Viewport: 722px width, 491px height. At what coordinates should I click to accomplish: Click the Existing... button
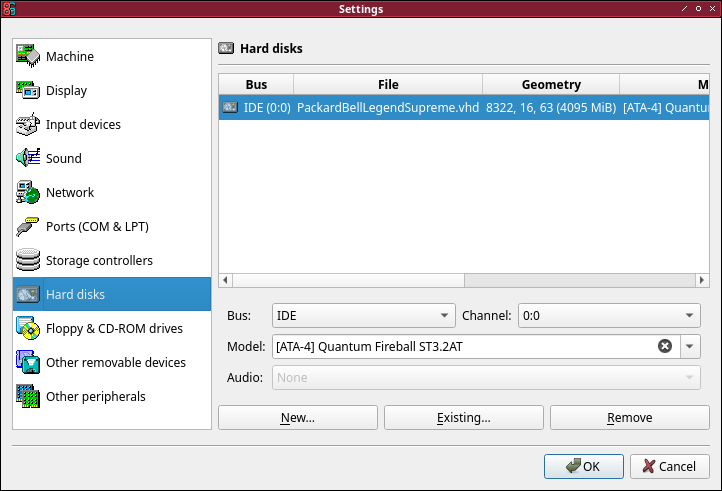click(464, 417)
